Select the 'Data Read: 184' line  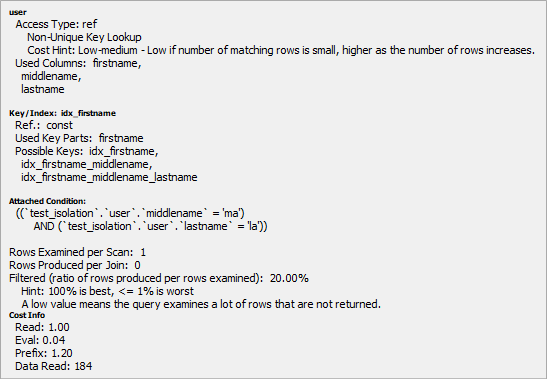(x=54, y=366)
